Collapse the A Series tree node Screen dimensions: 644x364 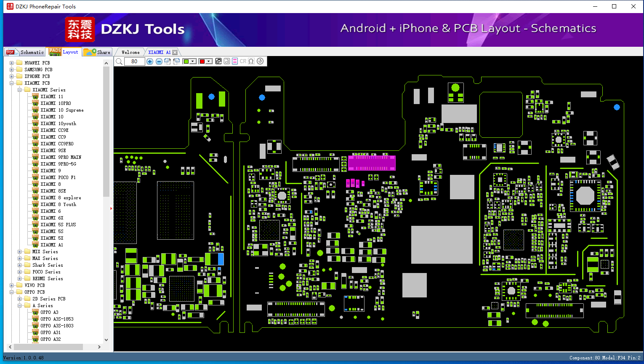(19, 305)
